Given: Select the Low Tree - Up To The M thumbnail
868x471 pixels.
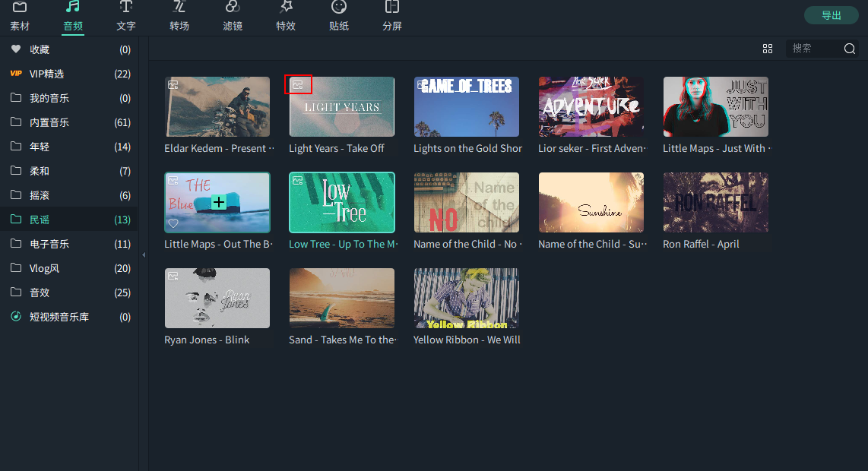Looking at the screenshot, I should coord(342,203).
